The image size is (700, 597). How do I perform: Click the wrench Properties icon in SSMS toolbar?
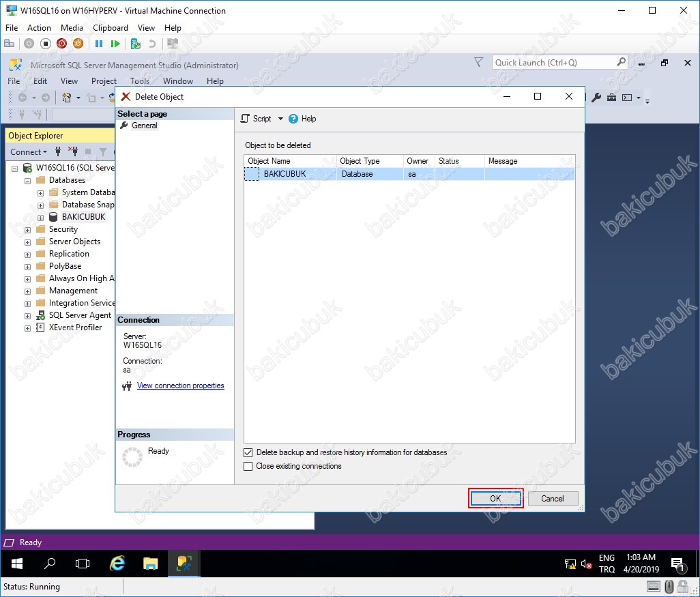click(x=596, y=98)
